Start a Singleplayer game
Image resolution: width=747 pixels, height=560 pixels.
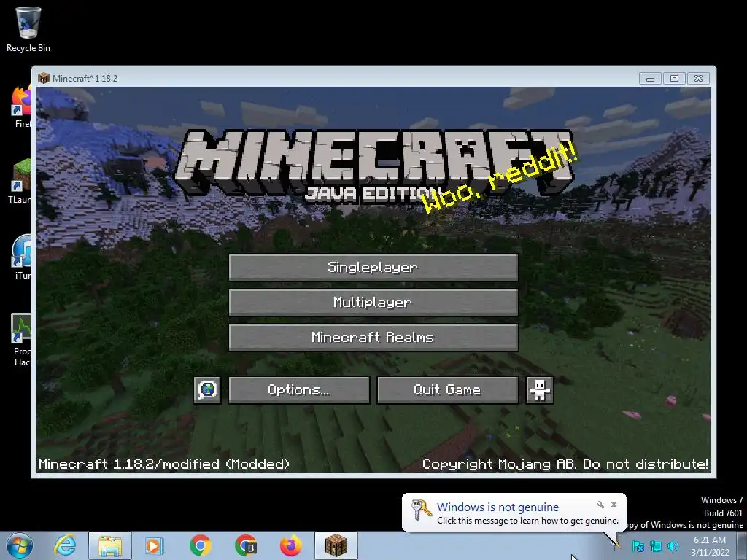373,267
